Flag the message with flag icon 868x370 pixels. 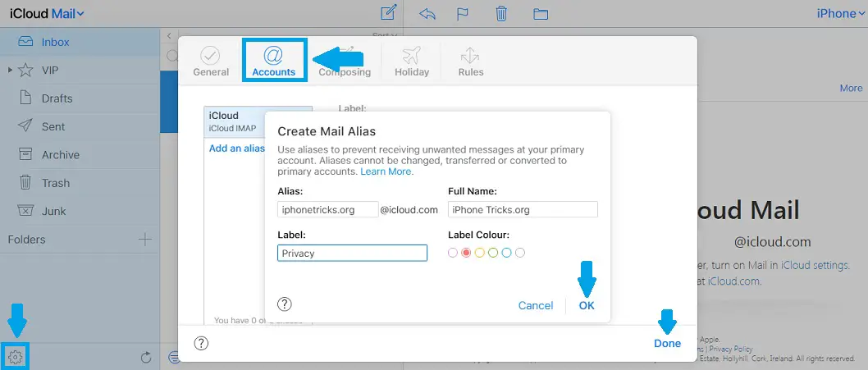click(x=464, y=14)
